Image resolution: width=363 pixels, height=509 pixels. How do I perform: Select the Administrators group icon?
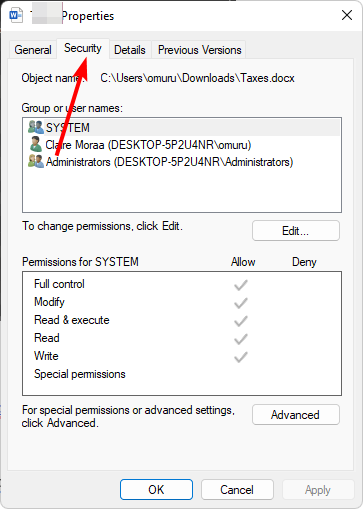pos(36,161)
